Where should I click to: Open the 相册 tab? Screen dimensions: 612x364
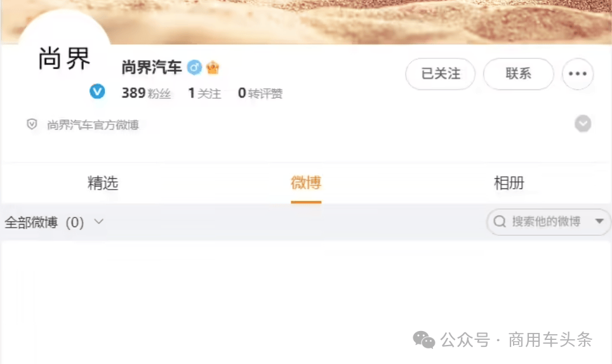(509, 183)
